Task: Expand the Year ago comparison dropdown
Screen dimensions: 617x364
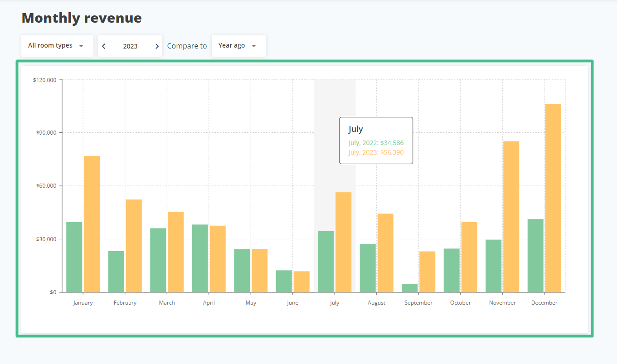Action: pyautogui.click(x=238, y=46)
